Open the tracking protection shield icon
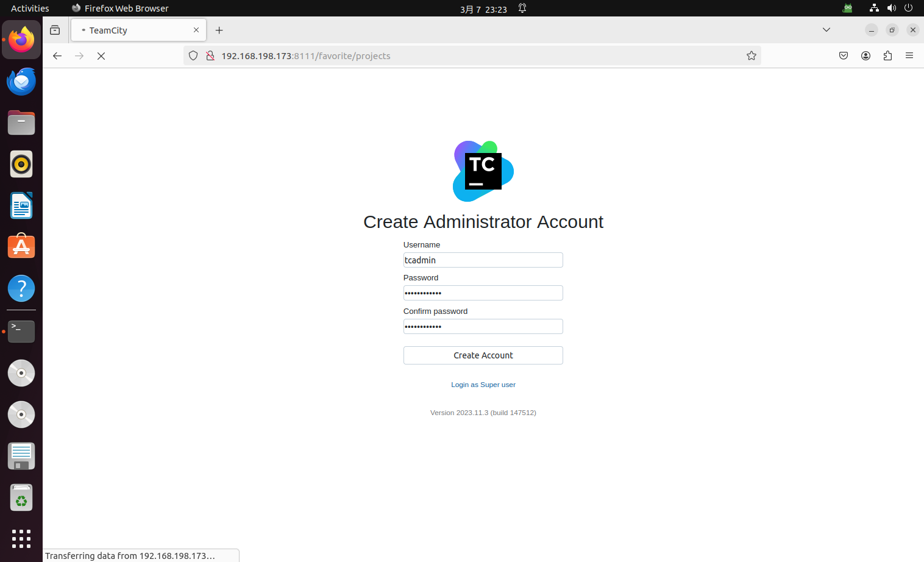The width and height of the screenshot is (924, 562). (193, 55)
